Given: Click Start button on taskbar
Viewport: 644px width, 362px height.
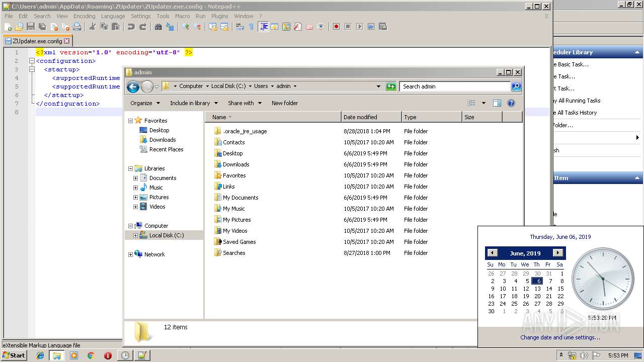Looking at the screenshot, I should [14, 355].
